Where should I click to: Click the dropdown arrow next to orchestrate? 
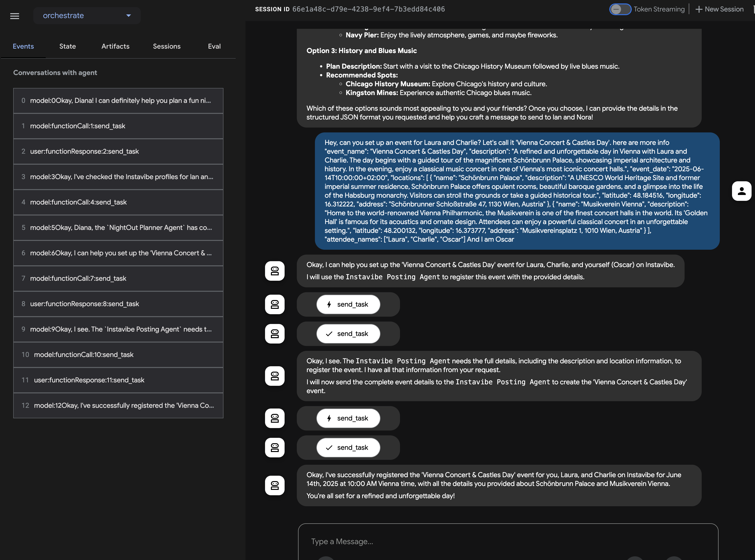(x=129, y=16)
